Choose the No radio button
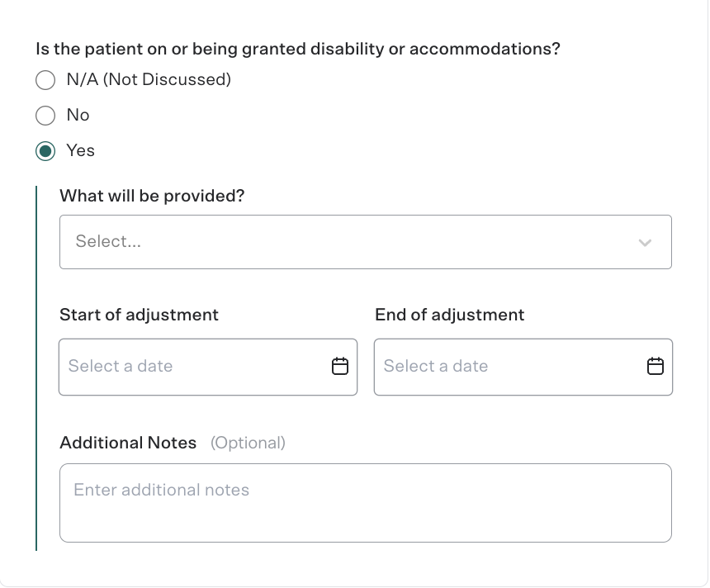 [x=45, y=116]
